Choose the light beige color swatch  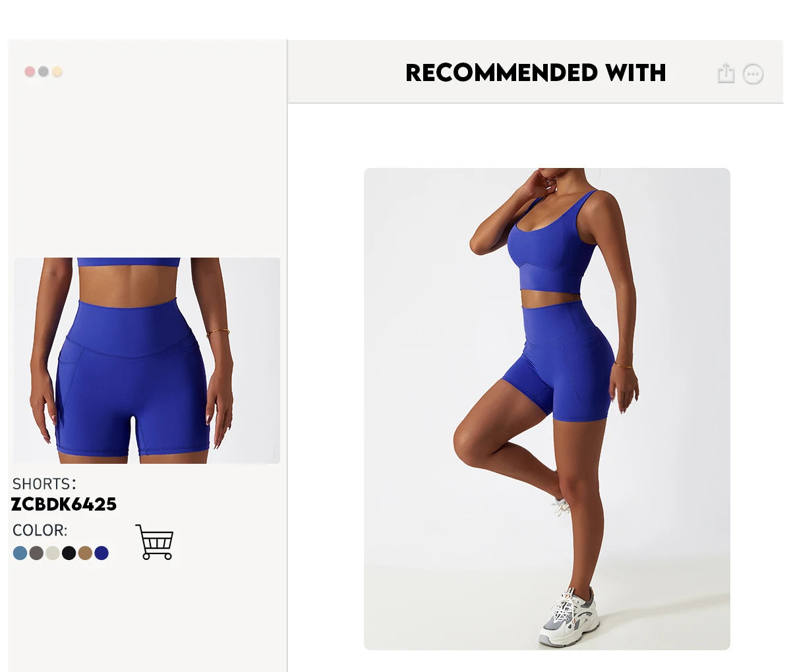tap(53, 553)
